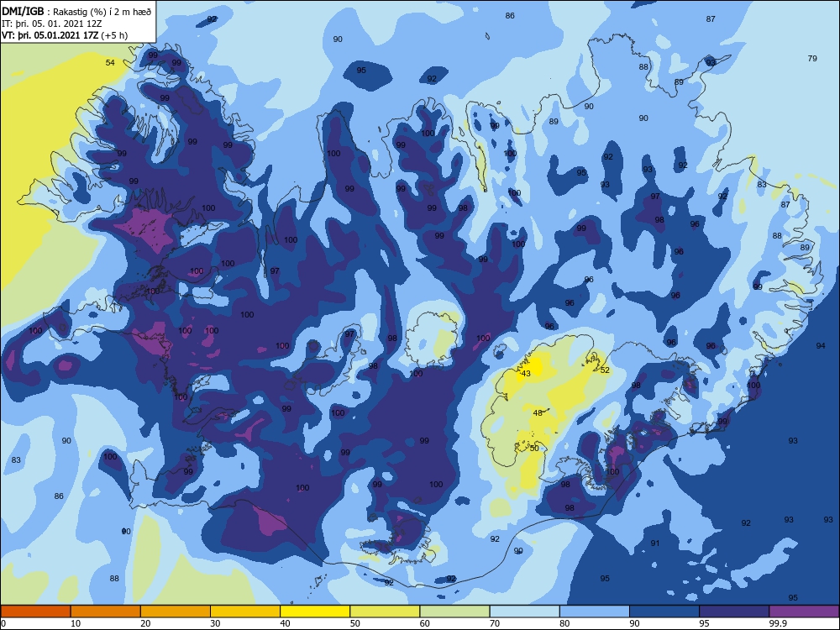Select the legend tick label '20'
Image resolution: width=840 pixels, height=630 pixels.
[x=145, y=623]
